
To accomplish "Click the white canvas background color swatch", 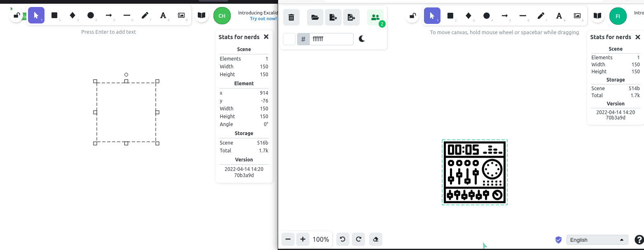I will 289,39.
